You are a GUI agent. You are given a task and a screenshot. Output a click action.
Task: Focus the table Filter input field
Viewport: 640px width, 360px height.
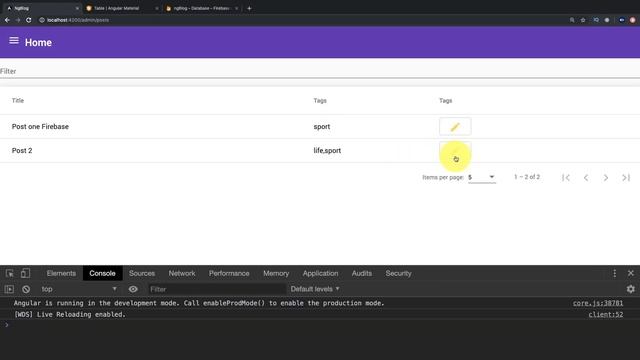tap(320, 71)
